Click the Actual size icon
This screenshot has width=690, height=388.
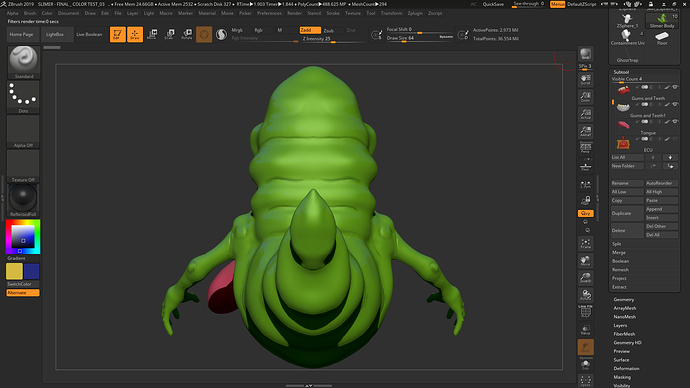(585, 114)
